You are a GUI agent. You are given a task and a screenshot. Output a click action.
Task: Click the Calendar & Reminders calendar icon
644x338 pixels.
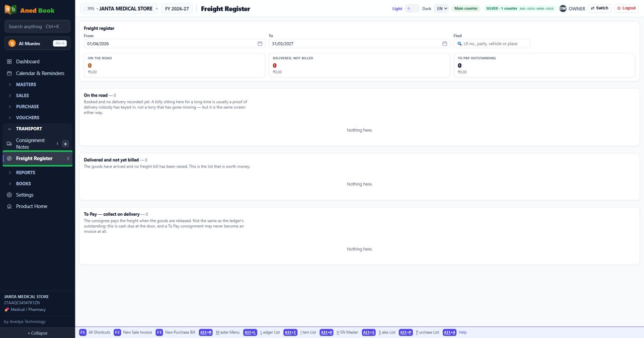pos(9,73)
